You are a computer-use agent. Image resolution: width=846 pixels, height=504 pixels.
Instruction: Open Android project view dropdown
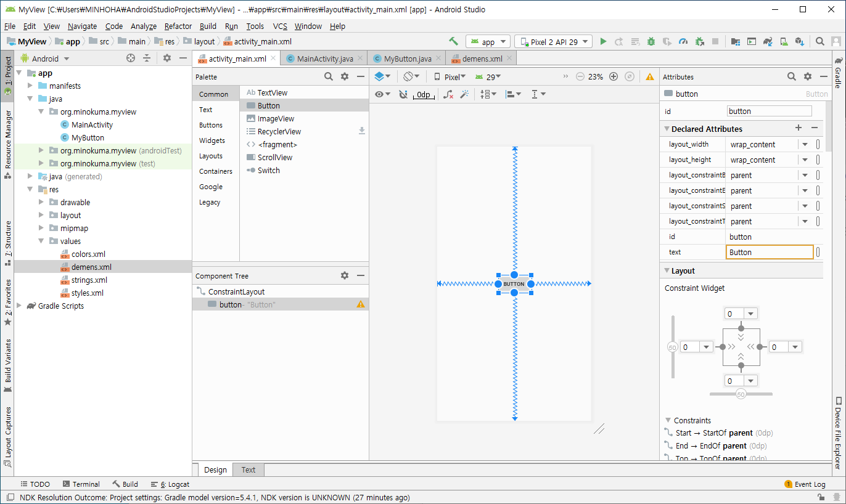point(45,59)
